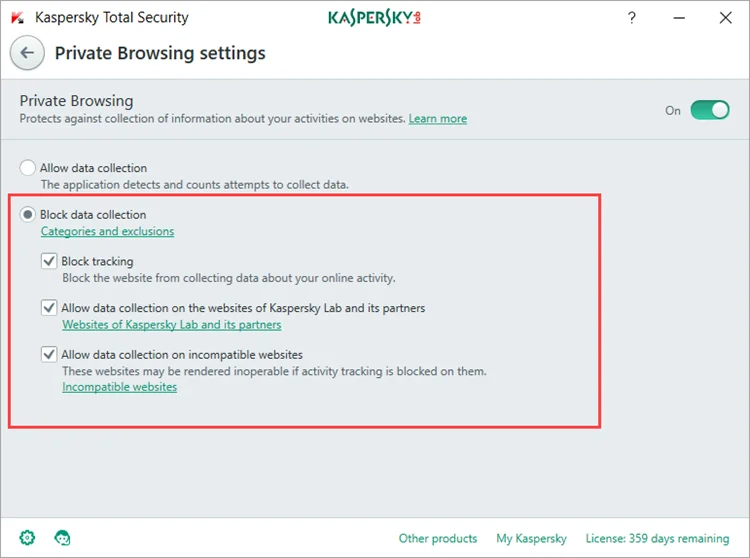Click the Kaspersky app logo icon in title bar
This screenshot has width=750, height=558.
(18, 18)
